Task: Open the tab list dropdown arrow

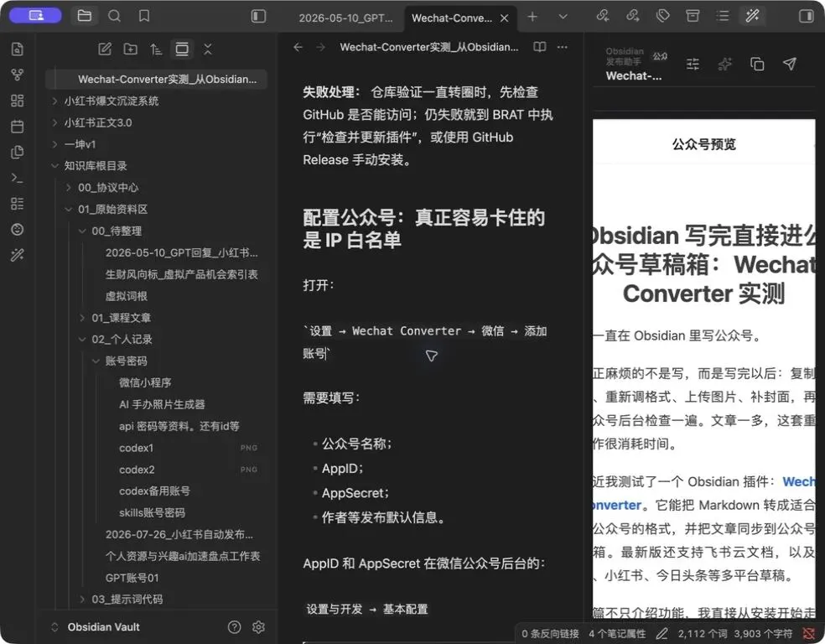Action: (563, 17)
